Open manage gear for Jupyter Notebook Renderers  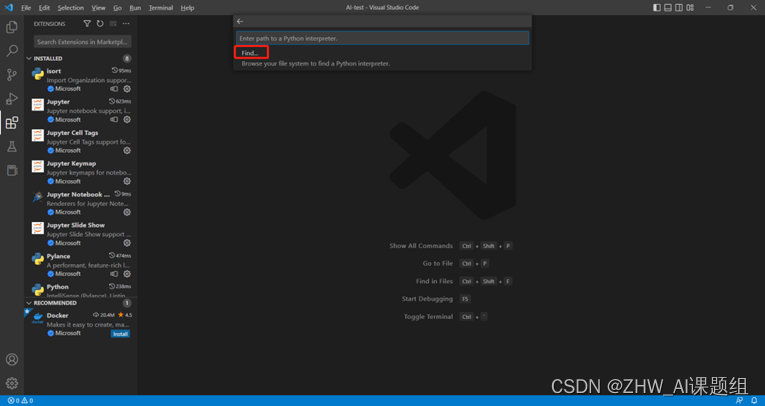[x=127, y=212]
